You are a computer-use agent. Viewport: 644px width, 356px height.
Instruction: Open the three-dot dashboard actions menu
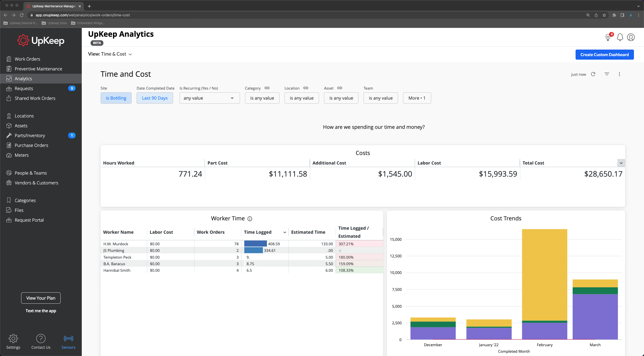coord(619,74)
